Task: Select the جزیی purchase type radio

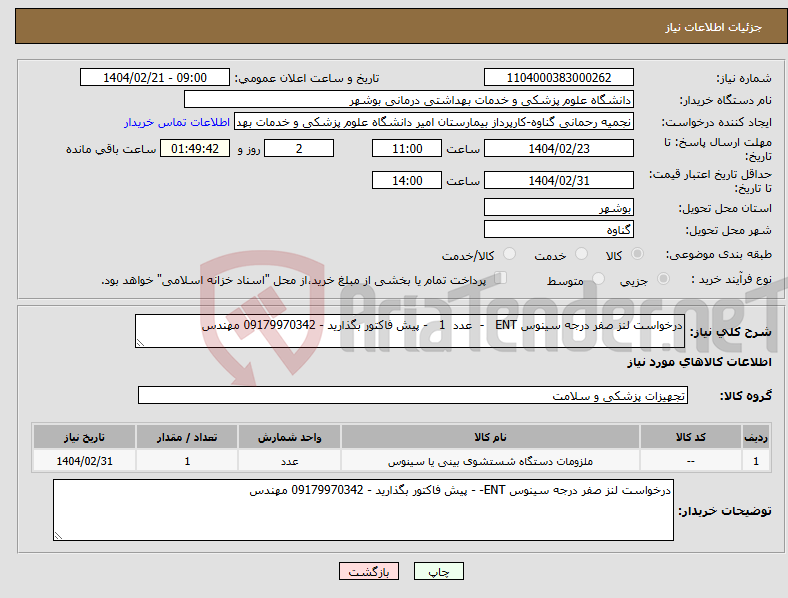Action: click(663, 279)
